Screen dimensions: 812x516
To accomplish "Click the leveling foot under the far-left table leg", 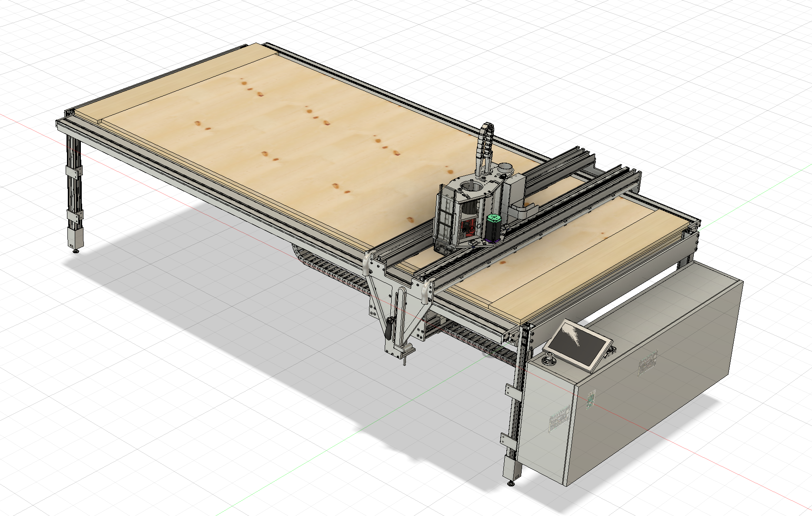I will click(x=76, y=250).
